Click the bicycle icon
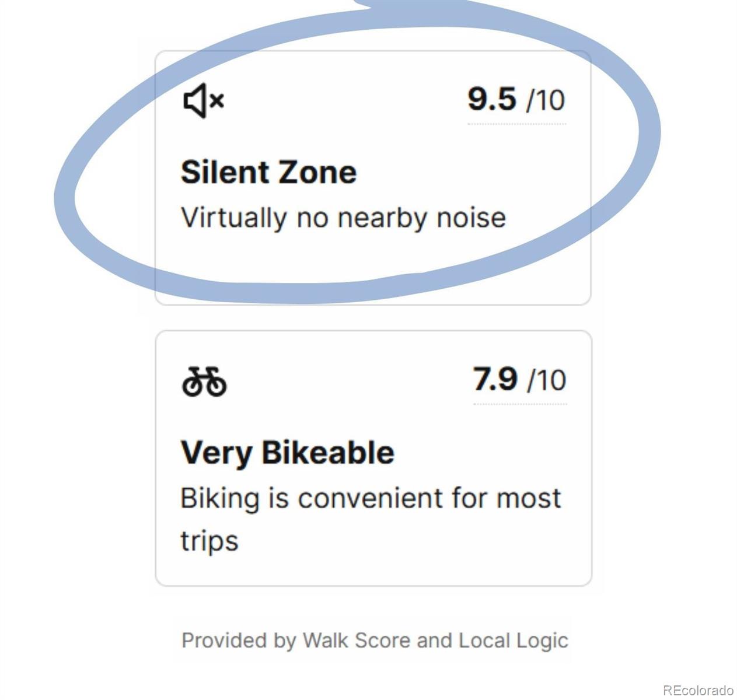This screenshot has height=700, width=737. click(204, 381)
